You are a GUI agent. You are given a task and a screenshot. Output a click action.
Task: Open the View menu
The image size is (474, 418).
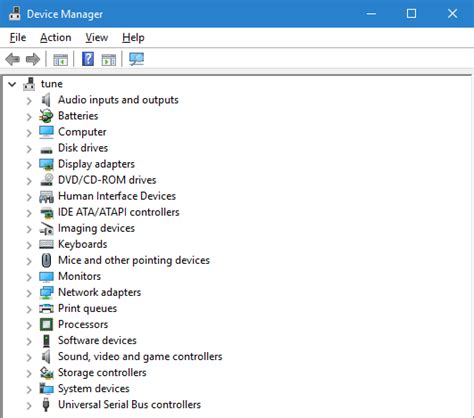[97, 38]
